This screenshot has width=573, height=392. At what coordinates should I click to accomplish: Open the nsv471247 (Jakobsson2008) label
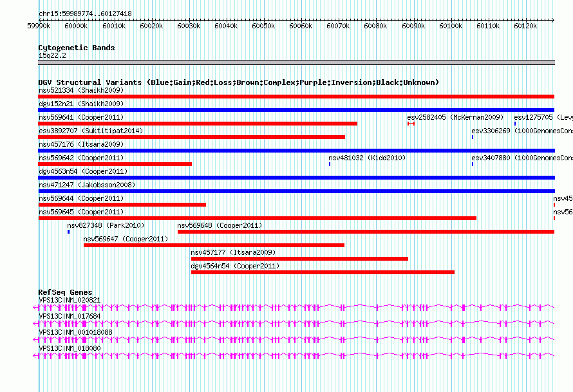pos(87,185)
